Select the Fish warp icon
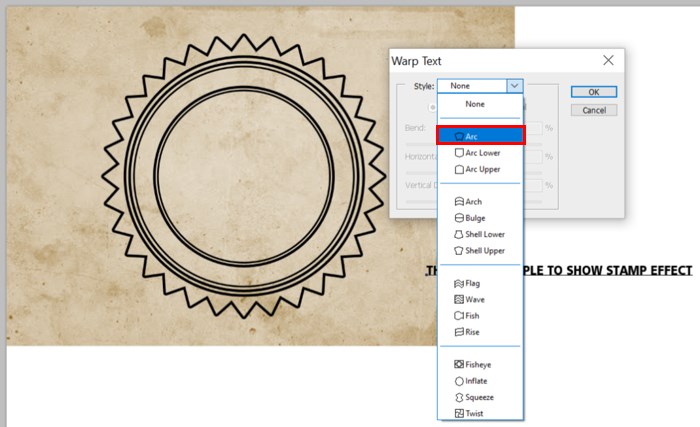The height and width of the screenshot is (427, 700). pos(459,316)
